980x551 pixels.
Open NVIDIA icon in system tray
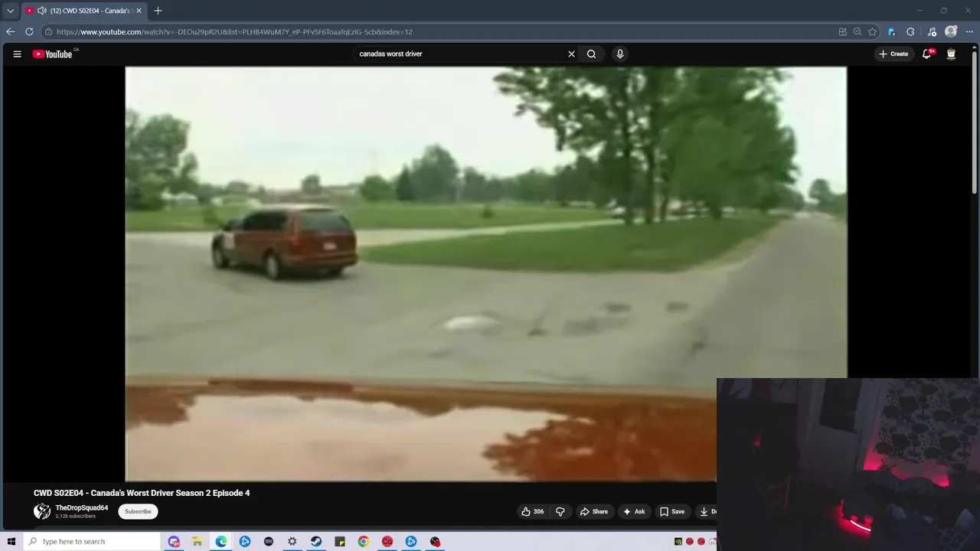coord(678,541)
